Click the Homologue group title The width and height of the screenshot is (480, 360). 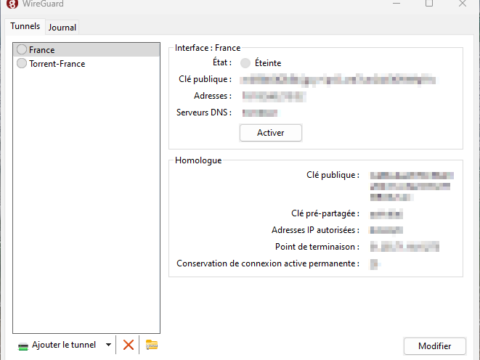click(198, 161)
